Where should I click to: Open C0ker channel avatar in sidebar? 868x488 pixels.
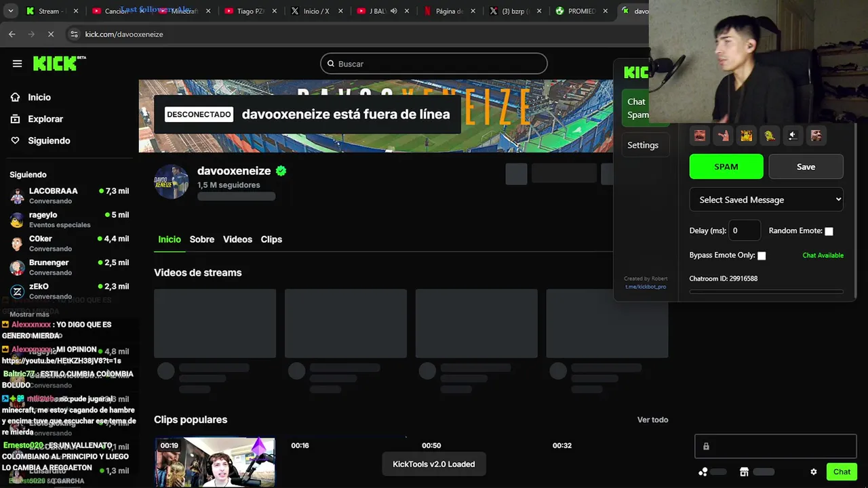(18, 243)
